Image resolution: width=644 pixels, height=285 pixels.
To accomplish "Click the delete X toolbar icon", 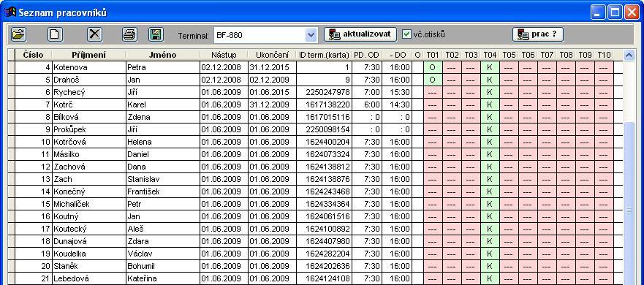I will [x=94, y=34].
